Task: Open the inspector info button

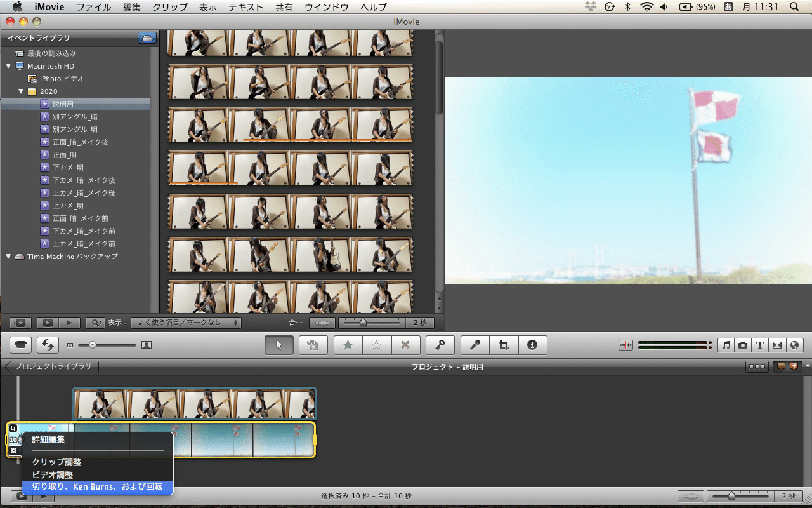Action: [x=532, y=345]
